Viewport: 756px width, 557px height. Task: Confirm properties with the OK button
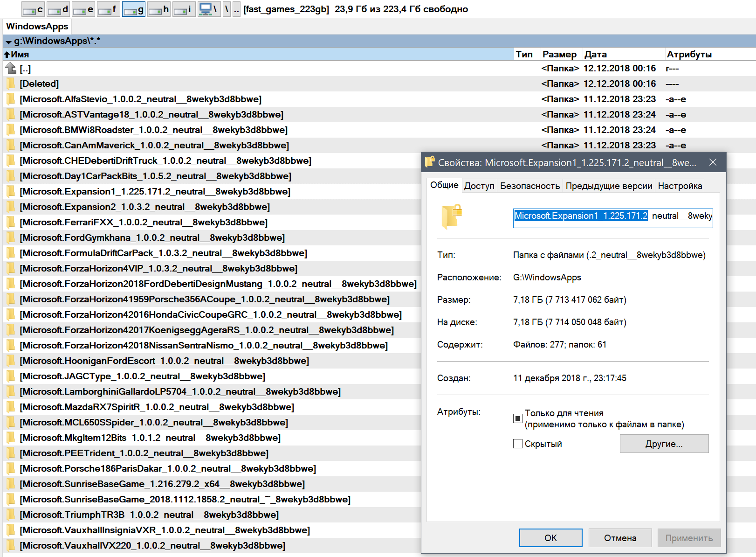click(x=551, y=538)
